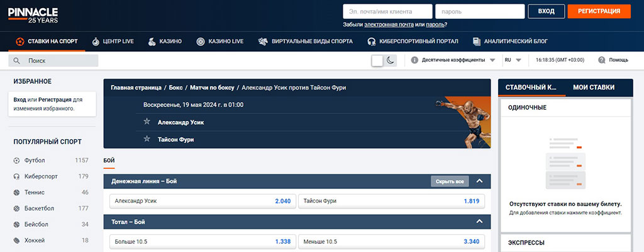
Task: Open the Матчи по боксу breadcrumb
Action: 212,88
